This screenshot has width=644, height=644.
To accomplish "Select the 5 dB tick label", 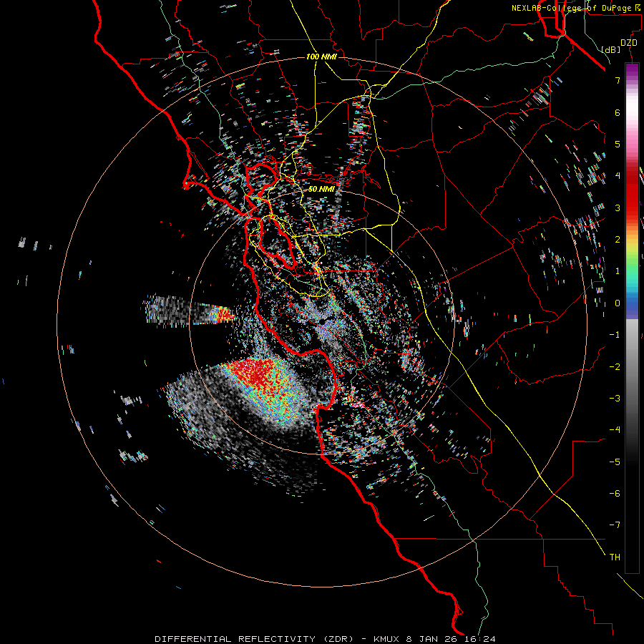I will point(618,144).
